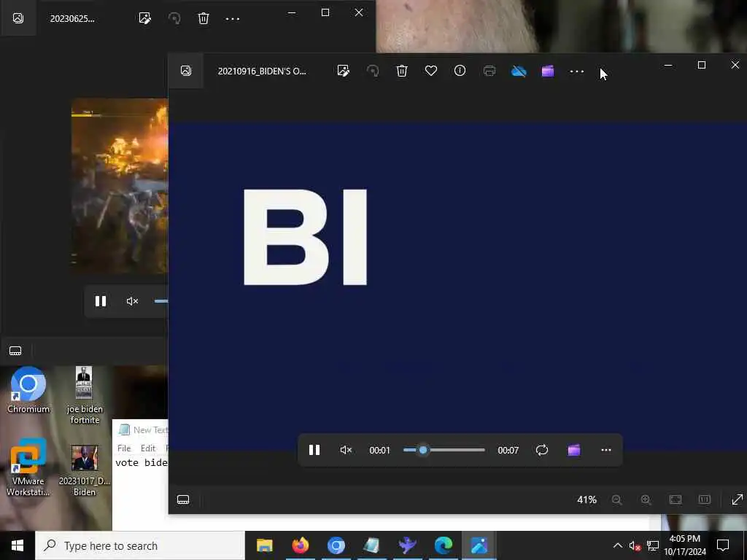Click the network icon in system tray
The width and height of the screenshot is (747, 560).
point(653,545)
